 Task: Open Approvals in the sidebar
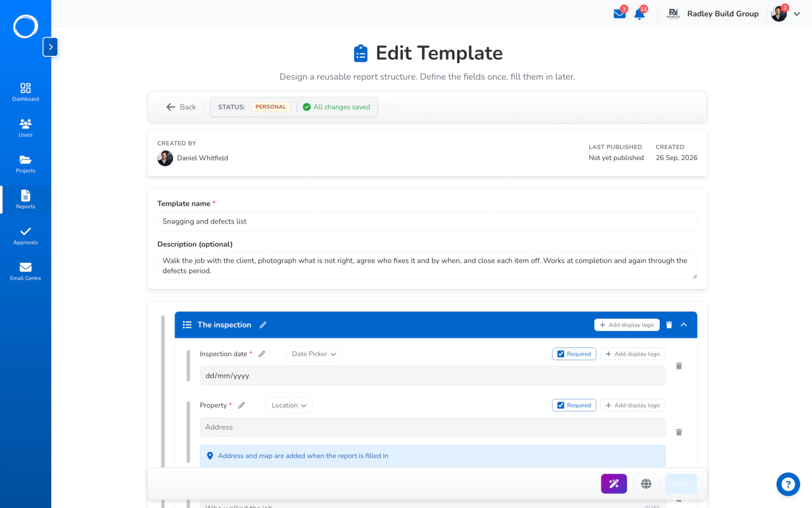(25, 236)
